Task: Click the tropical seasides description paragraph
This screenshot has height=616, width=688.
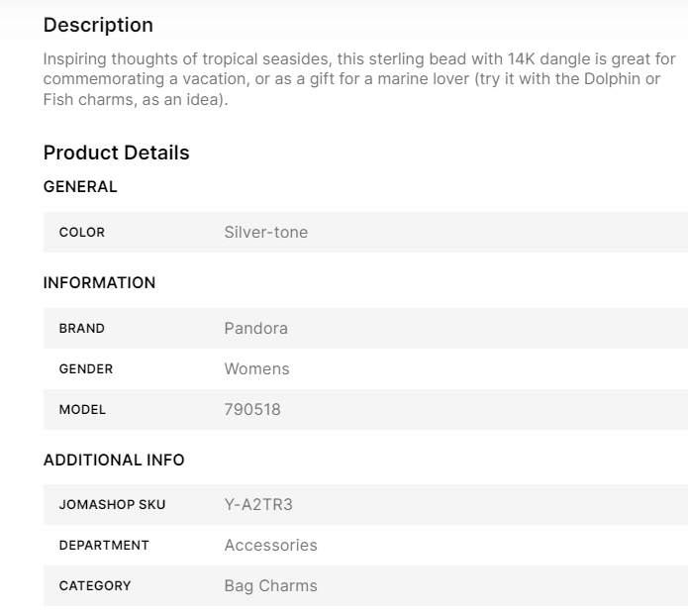Action: point(358,79)
